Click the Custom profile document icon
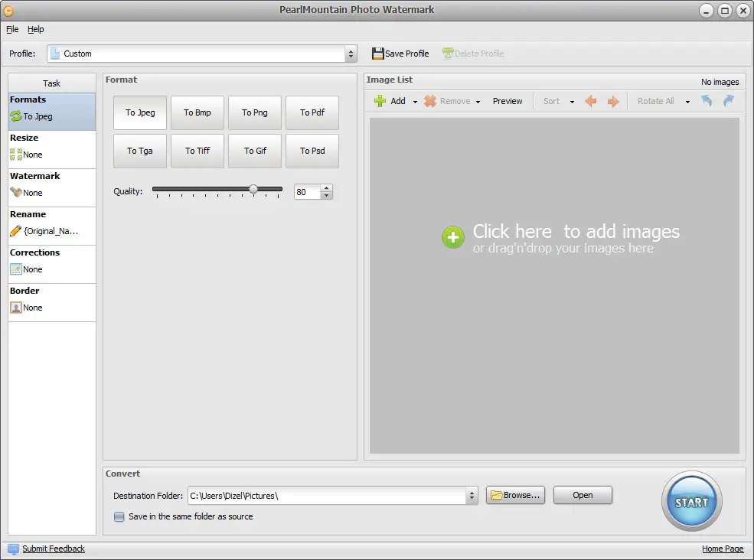The image size is (754, 560). 55,54
